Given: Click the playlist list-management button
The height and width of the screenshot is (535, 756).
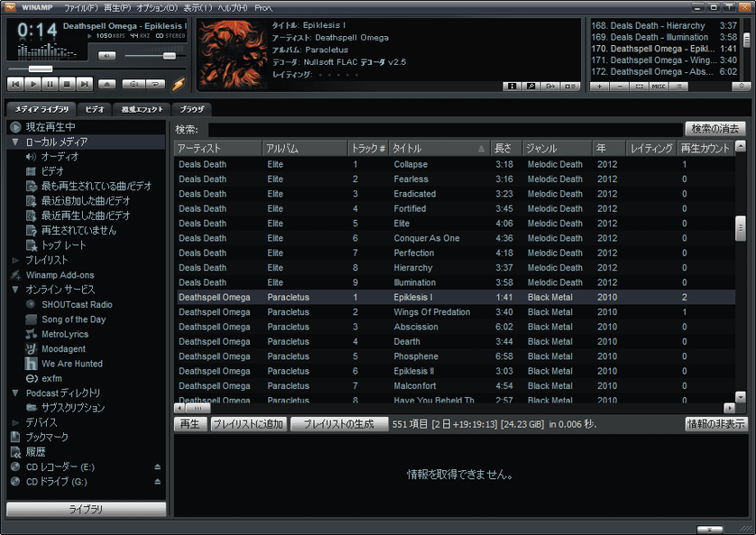Looking at the screenshot, I should click(x=678, y=87).
